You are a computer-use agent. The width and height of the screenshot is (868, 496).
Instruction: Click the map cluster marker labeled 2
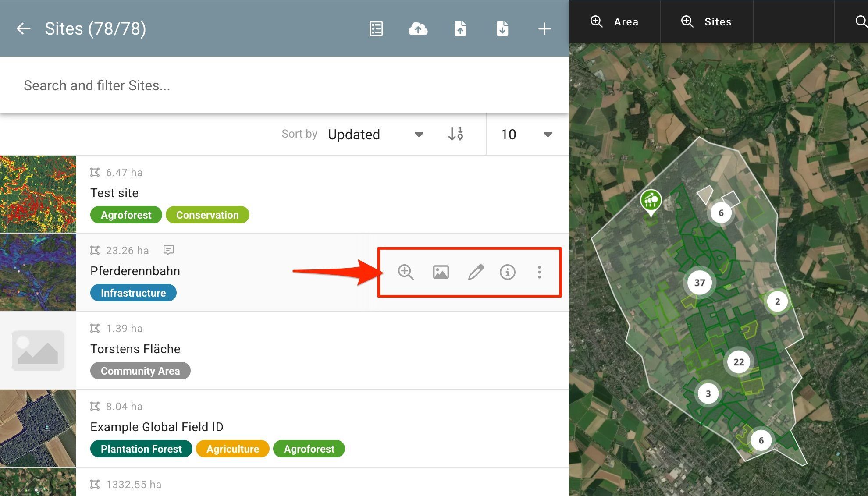click(777, 301)
